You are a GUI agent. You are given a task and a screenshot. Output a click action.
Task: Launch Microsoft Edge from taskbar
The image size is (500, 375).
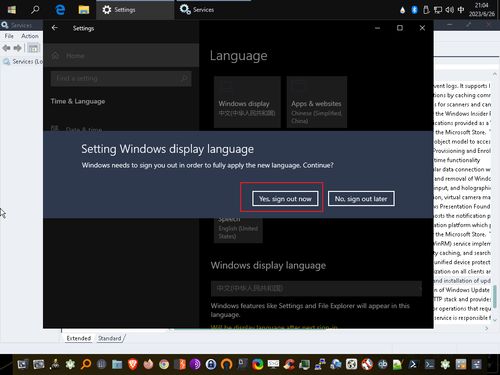60,10
